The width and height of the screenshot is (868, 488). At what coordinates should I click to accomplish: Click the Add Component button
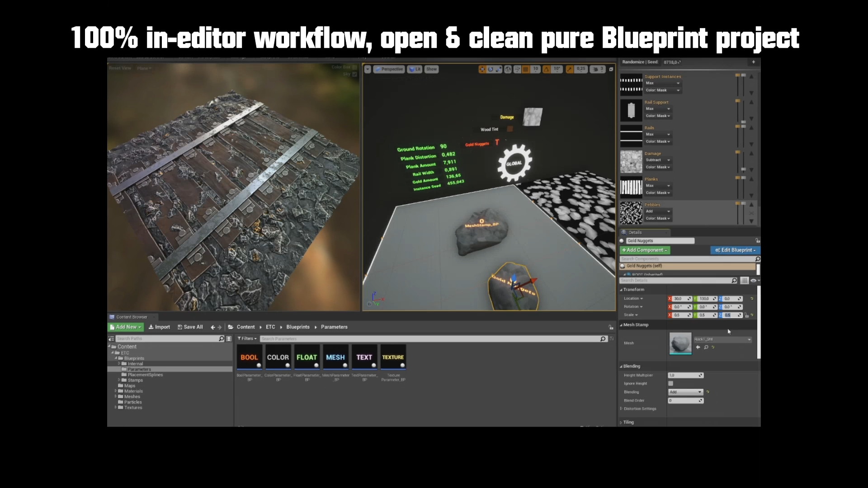pos(645,250)
